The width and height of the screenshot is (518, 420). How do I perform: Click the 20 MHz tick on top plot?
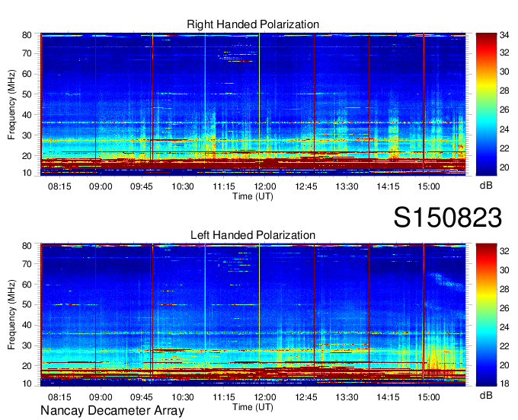pos(27,156)
